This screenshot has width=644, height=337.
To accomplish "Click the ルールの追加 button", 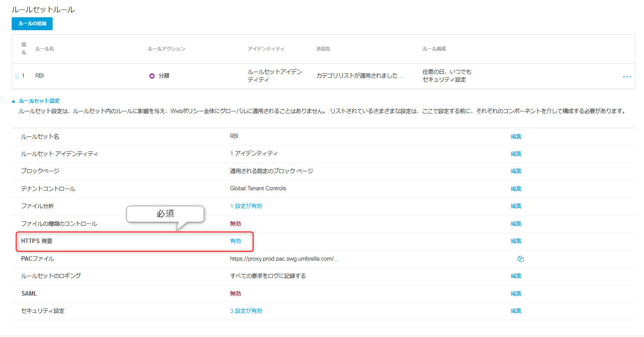I will point(32,24).
